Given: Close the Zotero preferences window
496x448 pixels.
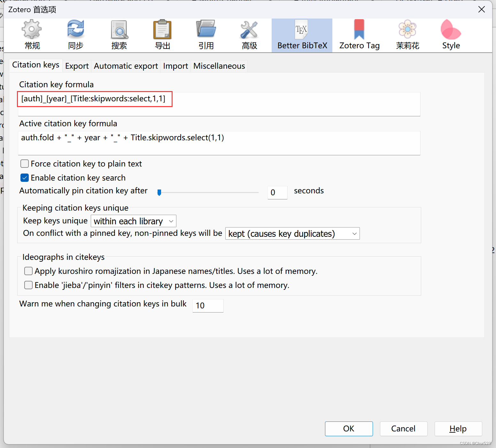Looking at the screenshot, I should click(x=481, y=10).
